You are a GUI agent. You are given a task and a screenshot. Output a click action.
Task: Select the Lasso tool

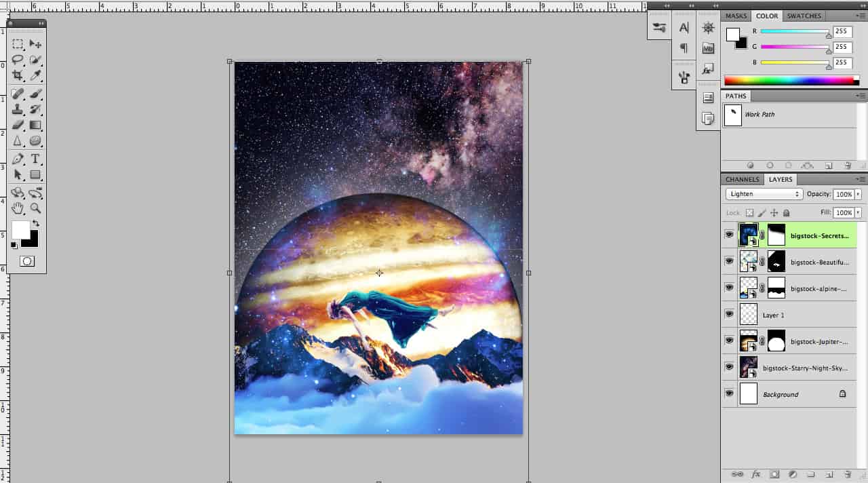18,60
